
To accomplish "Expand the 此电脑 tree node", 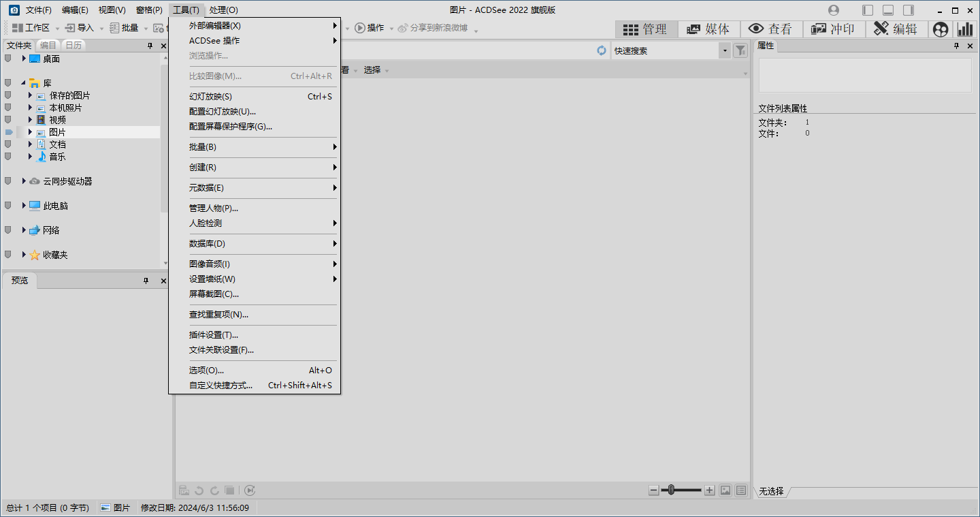I will [24, 206].
